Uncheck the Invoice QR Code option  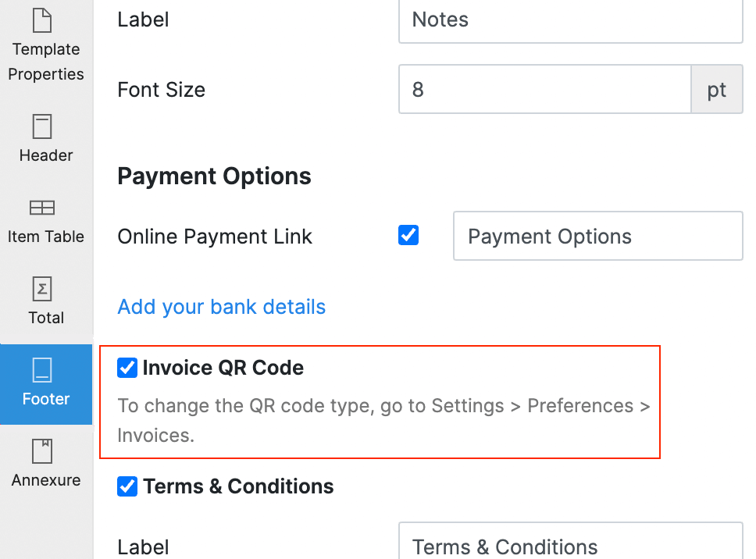coord(127,368)
